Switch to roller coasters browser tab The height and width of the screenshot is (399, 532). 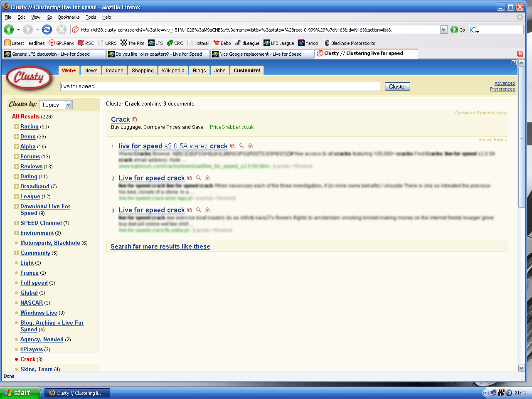(158, 54)
